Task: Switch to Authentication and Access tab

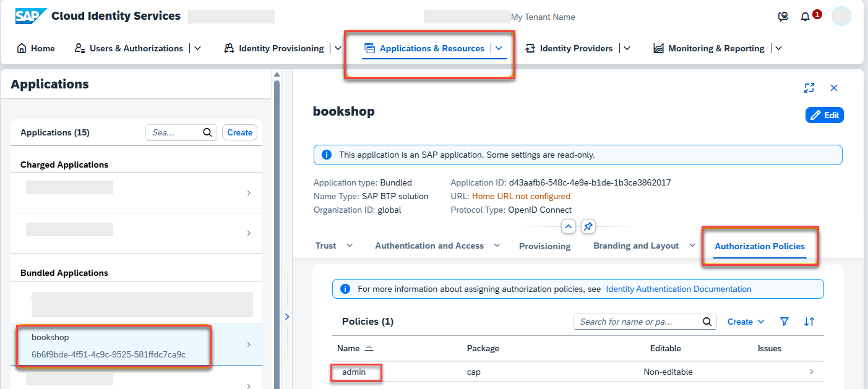Action: (429, 246)
